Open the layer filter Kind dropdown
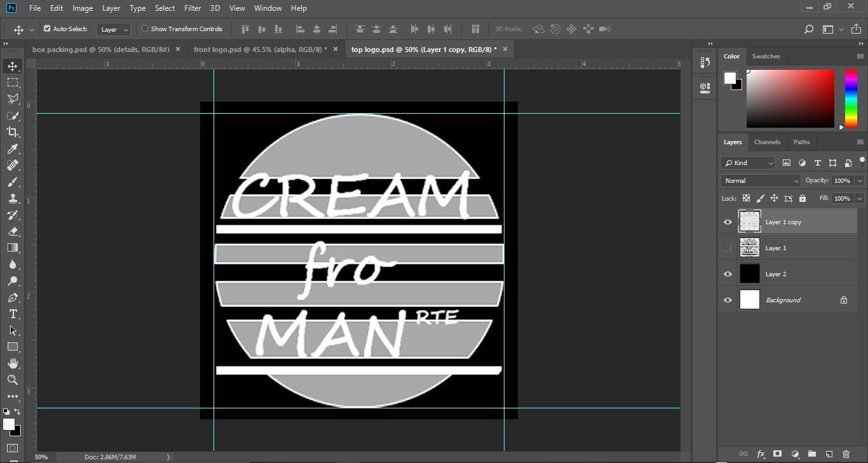The width and height of the screenshot is (868, 463). pyautogui.click(x=748, y=163)
